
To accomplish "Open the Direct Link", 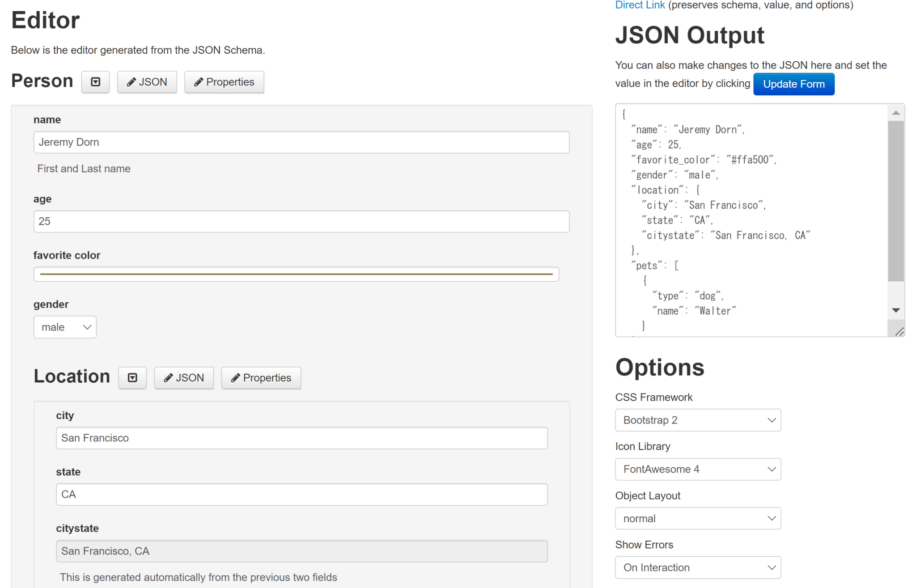I will click(640, 5).
